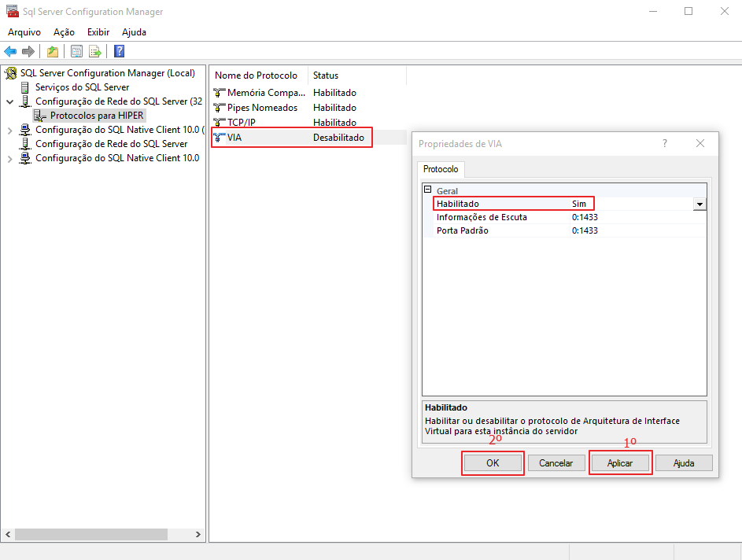
Task: Click the Back arrow in the toolbar
Action: point(10,52)
